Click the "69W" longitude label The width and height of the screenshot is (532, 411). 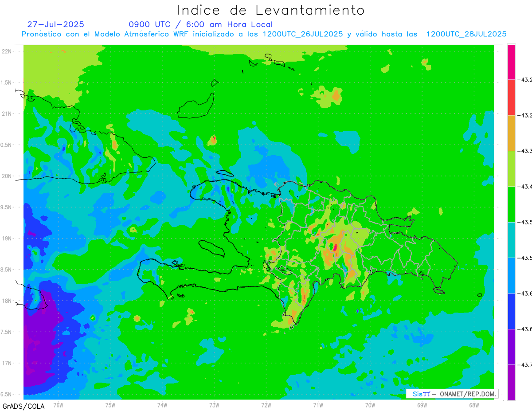pos(422,404)
